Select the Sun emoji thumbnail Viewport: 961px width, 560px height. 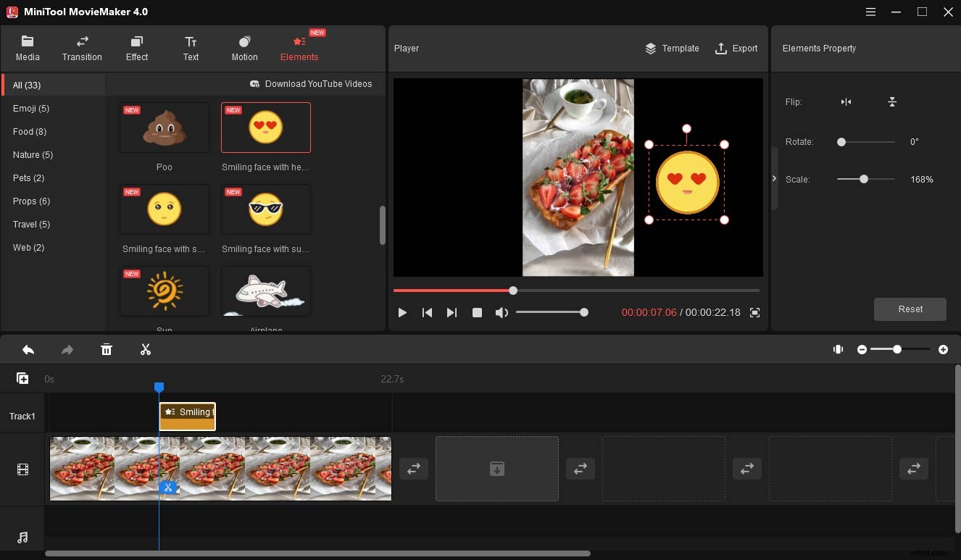click(165, 291)
